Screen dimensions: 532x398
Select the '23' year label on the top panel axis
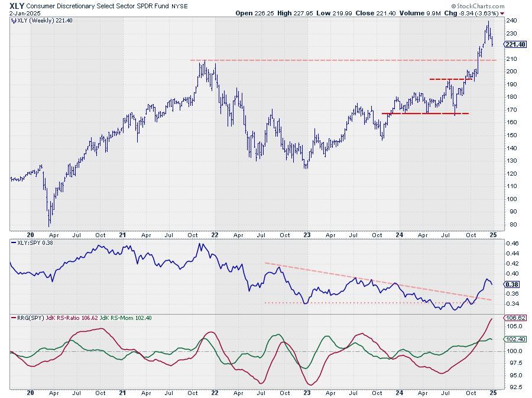(307, 235)
